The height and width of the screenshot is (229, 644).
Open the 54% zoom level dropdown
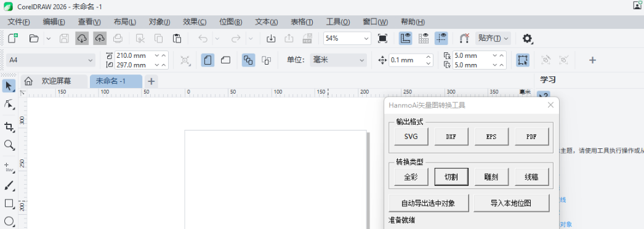pyautogui.click(x=366, y=39)
